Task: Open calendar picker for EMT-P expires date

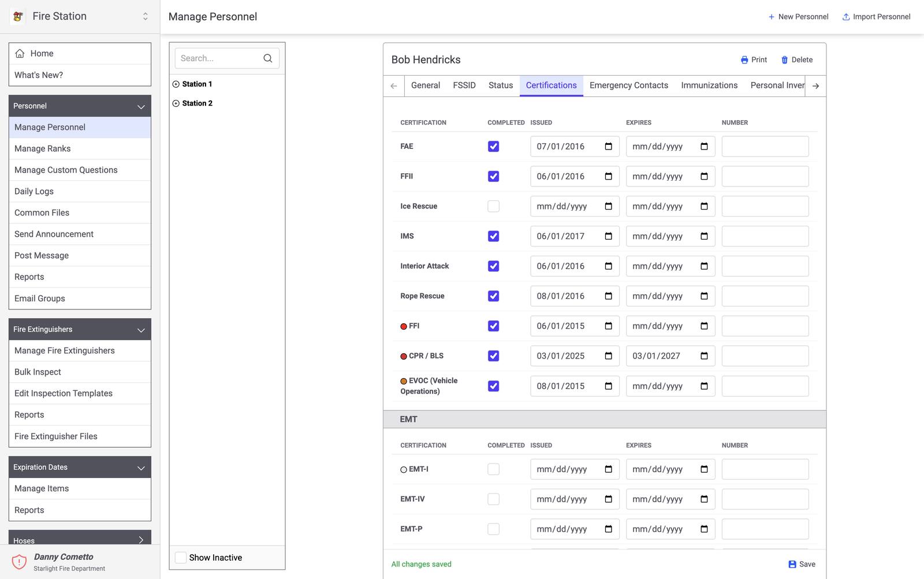Action: coord(705,529)
